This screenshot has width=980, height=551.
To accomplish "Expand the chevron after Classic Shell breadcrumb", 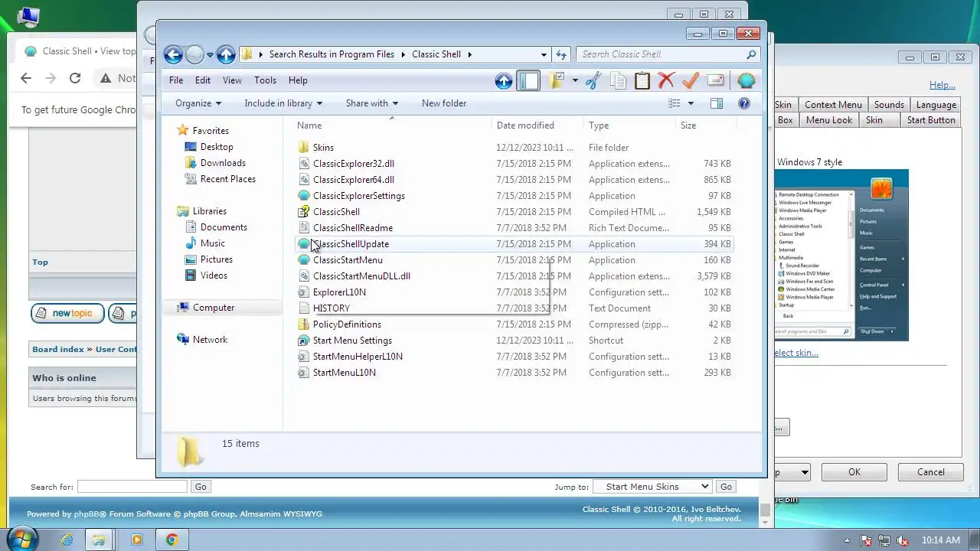I will [470, 54].
